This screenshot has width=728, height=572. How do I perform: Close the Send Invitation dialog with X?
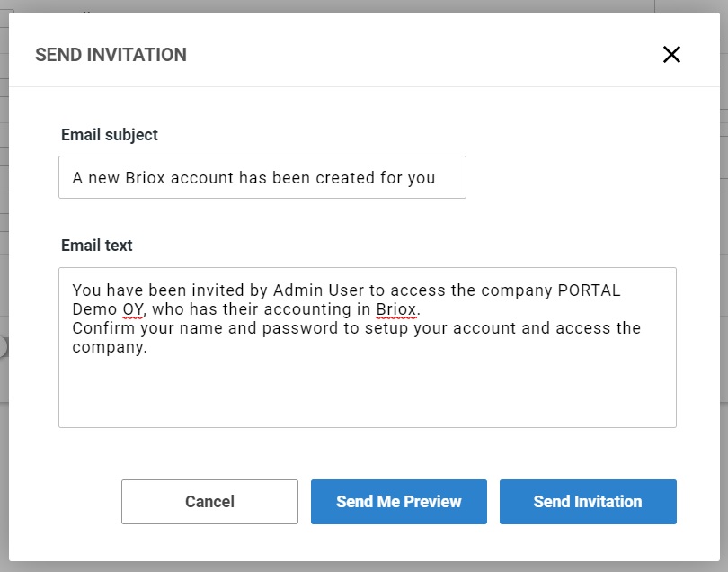(x=671, y=54)
